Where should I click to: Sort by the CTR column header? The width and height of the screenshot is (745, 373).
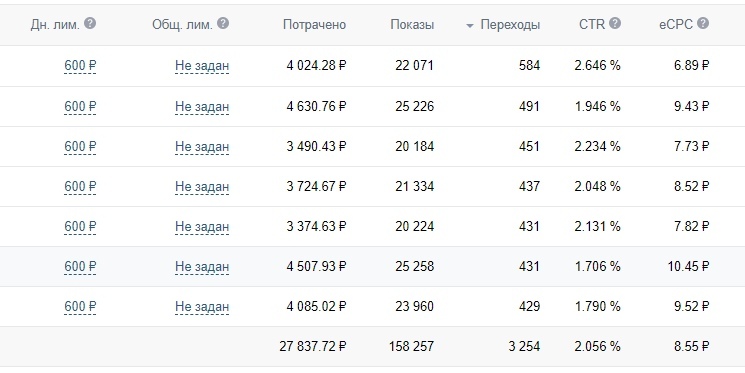pos(592,25)
